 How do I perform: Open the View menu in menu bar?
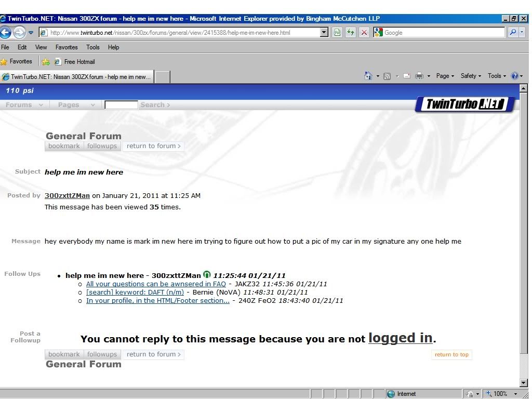41,47
